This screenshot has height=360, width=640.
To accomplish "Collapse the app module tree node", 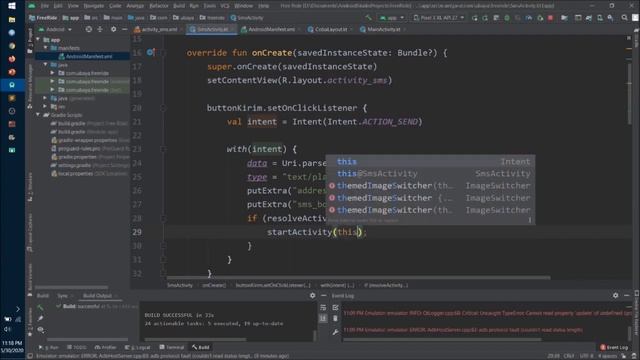I will tap(38, 40).
